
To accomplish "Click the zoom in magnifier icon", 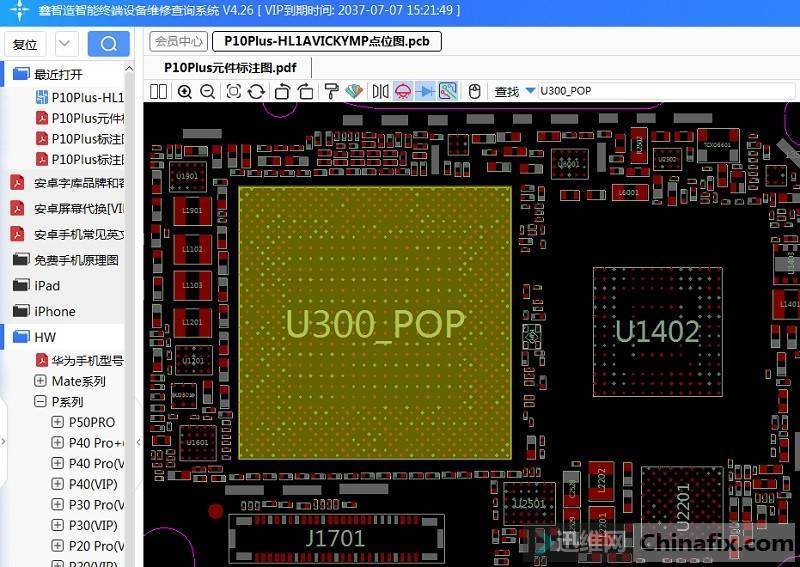I will point(185,91).
